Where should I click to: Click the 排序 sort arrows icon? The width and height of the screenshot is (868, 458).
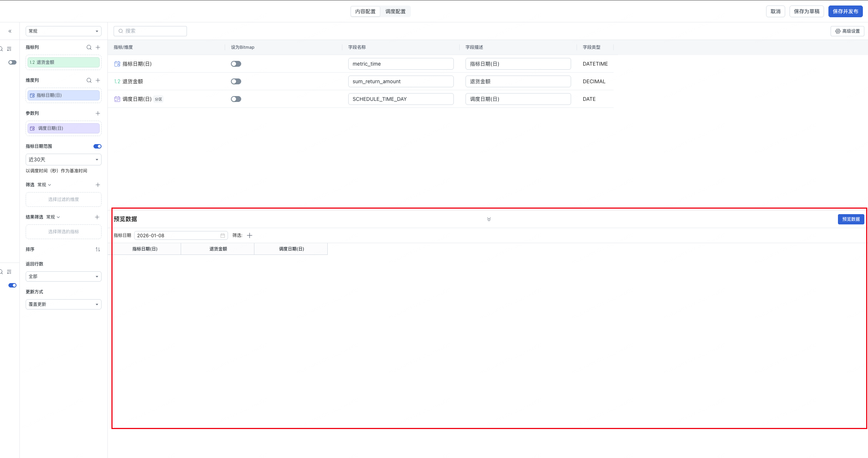pos(98,249)
